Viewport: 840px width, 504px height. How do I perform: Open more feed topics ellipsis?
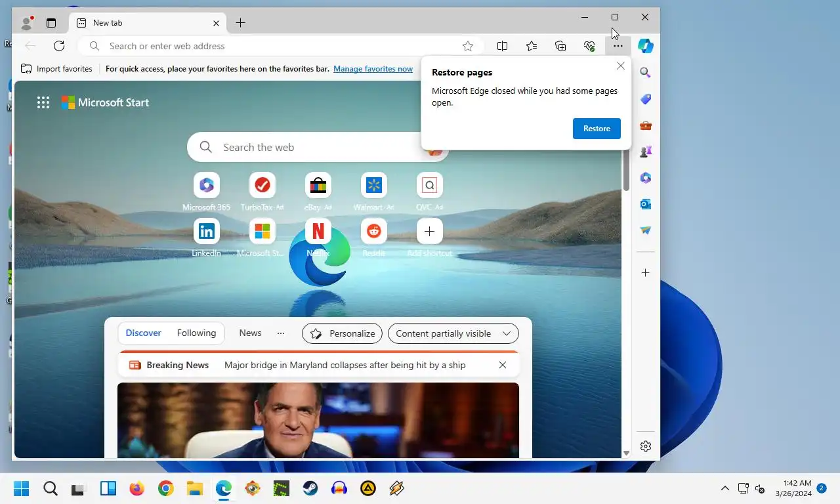point(281,333)
